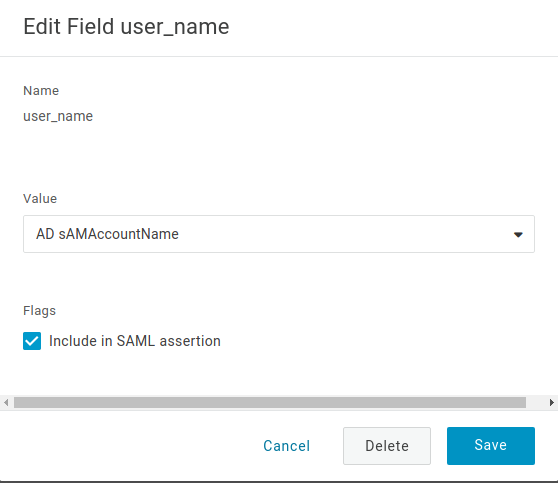Click the divider line below the dialog title
This screenshot has width=558, height=483.
279,56
